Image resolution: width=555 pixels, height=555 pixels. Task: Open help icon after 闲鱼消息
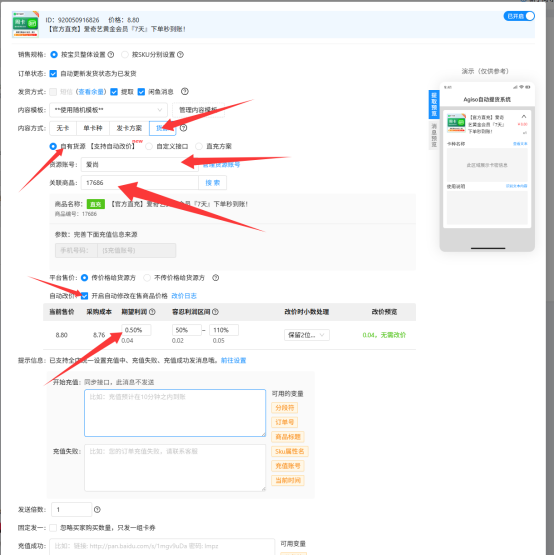pos(185,92)
